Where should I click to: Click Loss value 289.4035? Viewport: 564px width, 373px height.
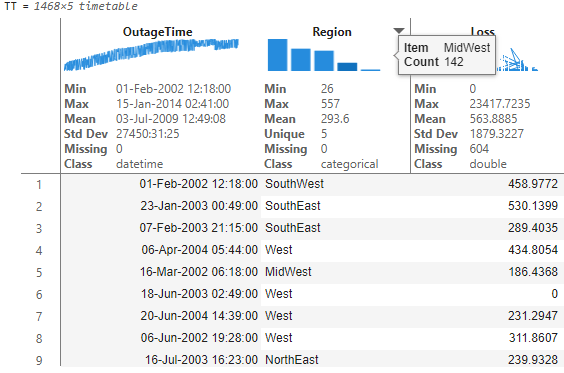(x=533, y=228)
